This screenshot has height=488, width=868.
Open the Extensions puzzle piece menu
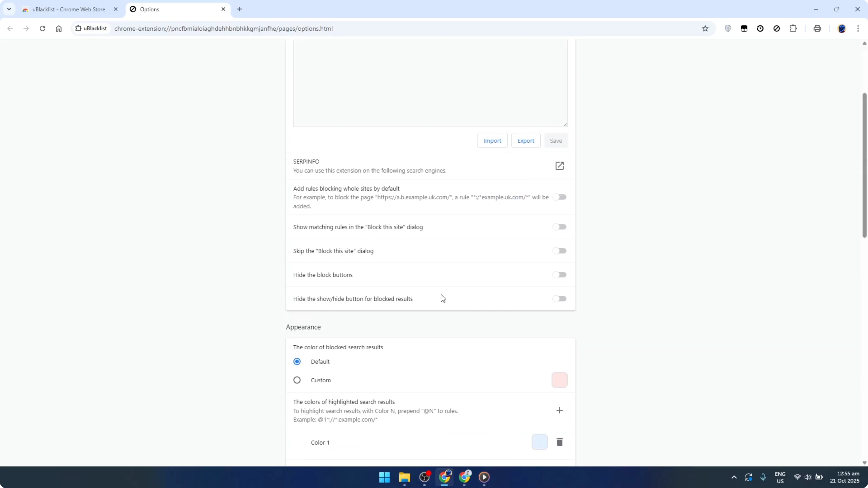[x=793, y=28]
